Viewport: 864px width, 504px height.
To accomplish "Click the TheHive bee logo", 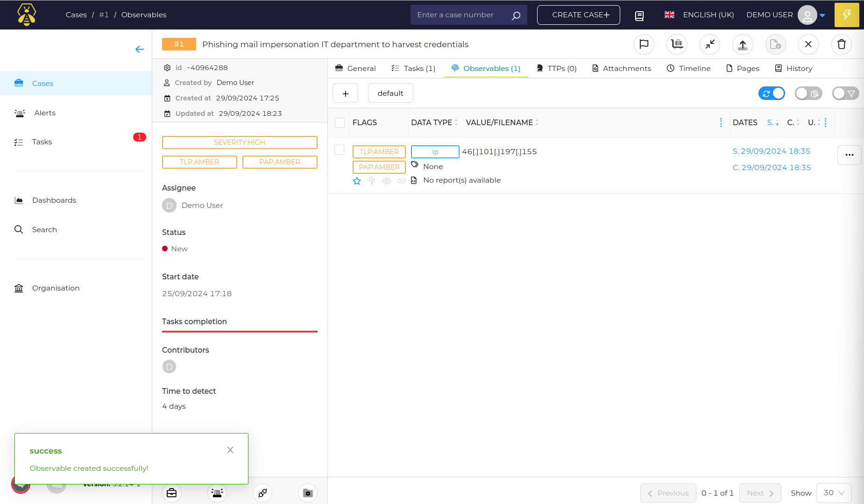I will pos(27,14).
